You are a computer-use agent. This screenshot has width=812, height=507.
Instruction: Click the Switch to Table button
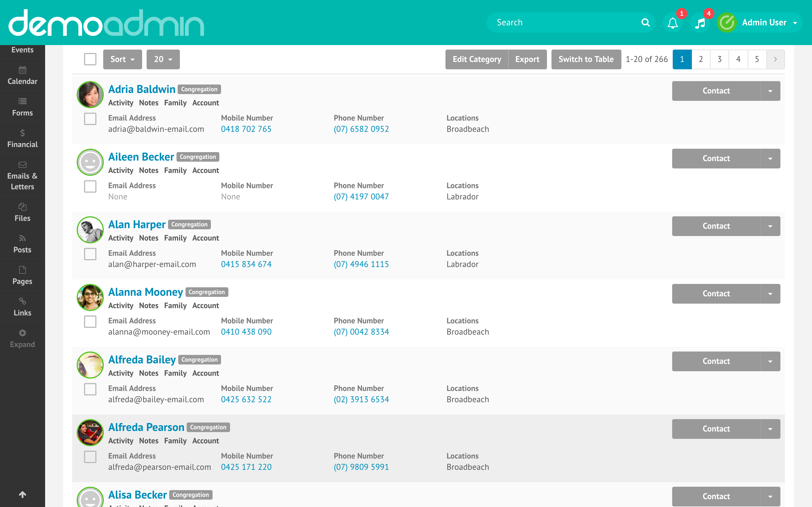[586, 59]
